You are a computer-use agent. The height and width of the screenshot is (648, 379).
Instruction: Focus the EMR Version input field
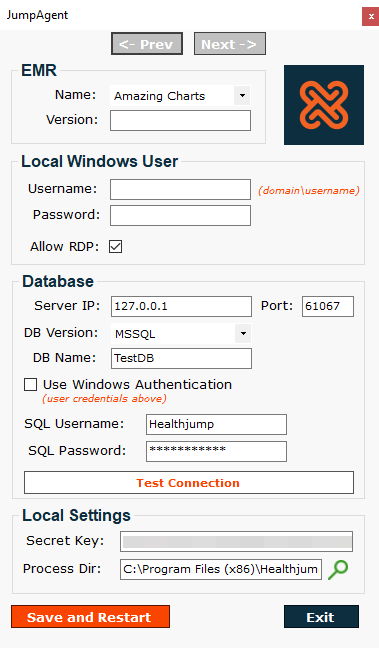pyautogui.click(x=180, y=120)
